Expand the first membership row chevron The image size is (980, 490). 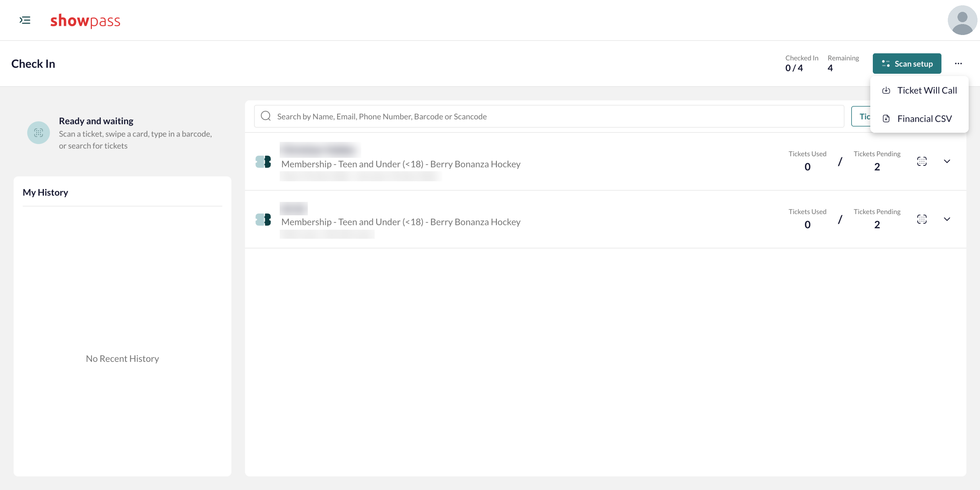pyautogui.click(x=947, y=161)
